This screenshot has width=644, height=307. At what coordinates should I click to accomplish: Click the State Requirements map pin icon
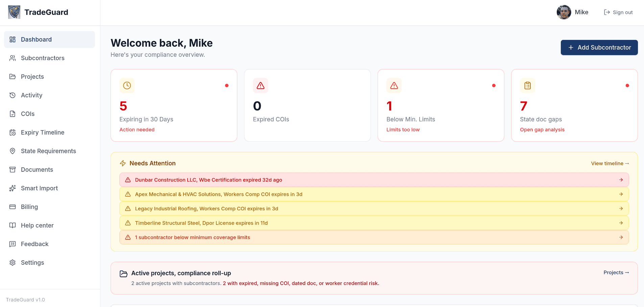[x=13, y=151]
